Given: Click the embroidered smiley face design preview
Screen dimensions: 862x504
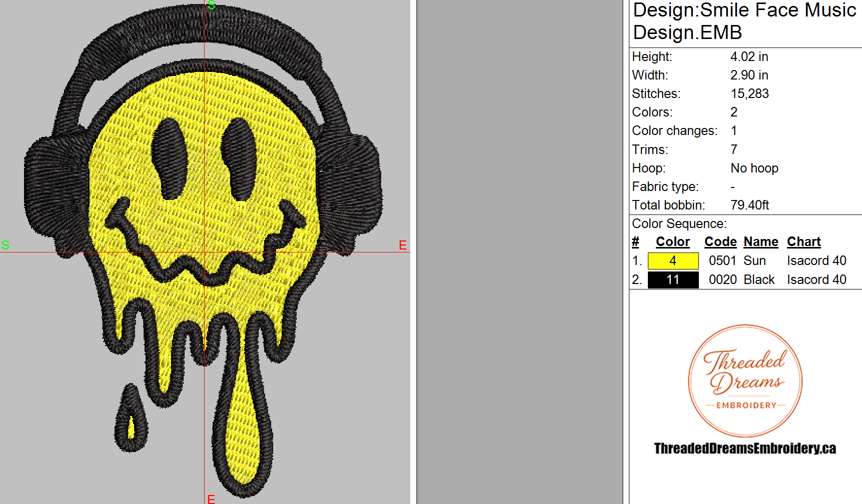Looking at the screenshot, I should (x=204, y=250).
